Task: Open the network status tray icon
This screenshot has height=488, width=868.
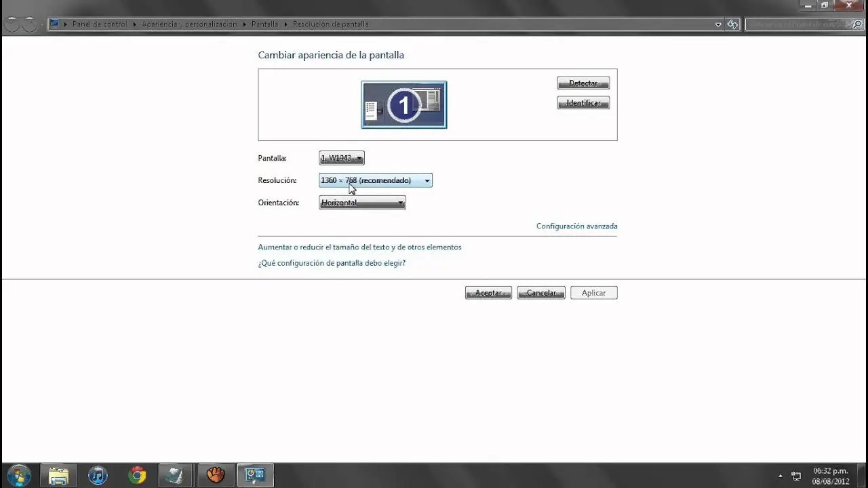Action: 796,476
